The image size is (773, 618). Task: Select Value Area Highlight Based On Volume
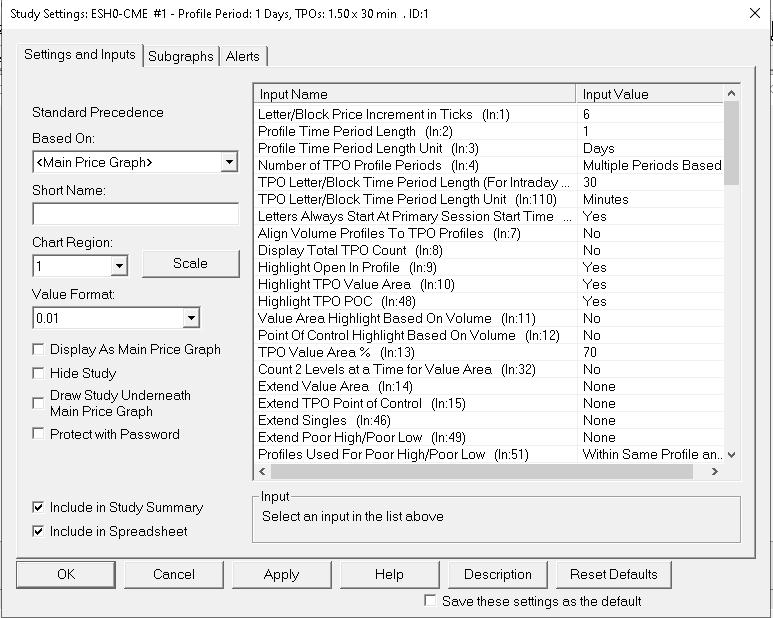click(x=489, y=318)
